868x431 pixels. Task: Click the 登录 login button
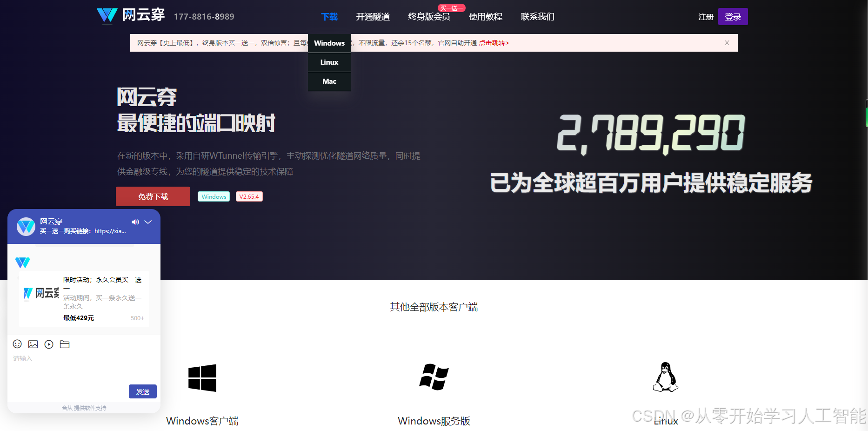coord(733,17)
